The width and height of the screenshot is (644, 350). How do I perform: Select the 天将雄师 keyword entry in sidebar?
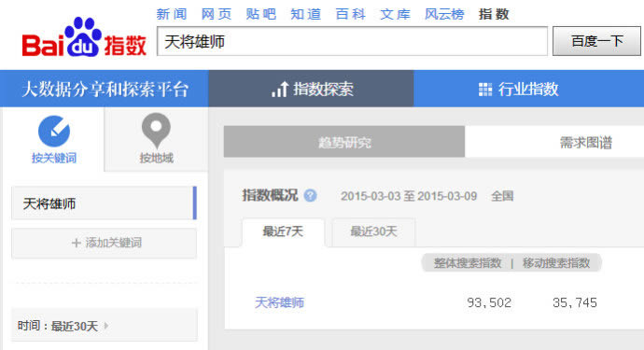point(104,203)
